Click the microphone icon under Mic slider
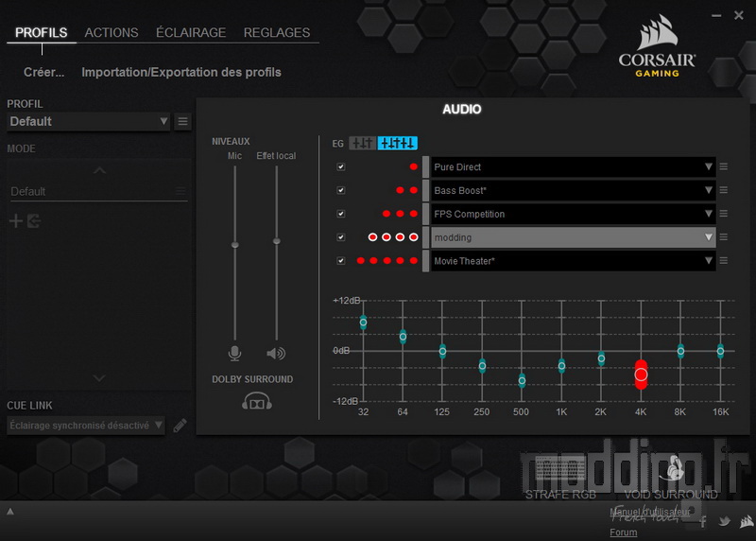Image resolution: width=756 pixels, height=541 pixels. click(234, 354)
